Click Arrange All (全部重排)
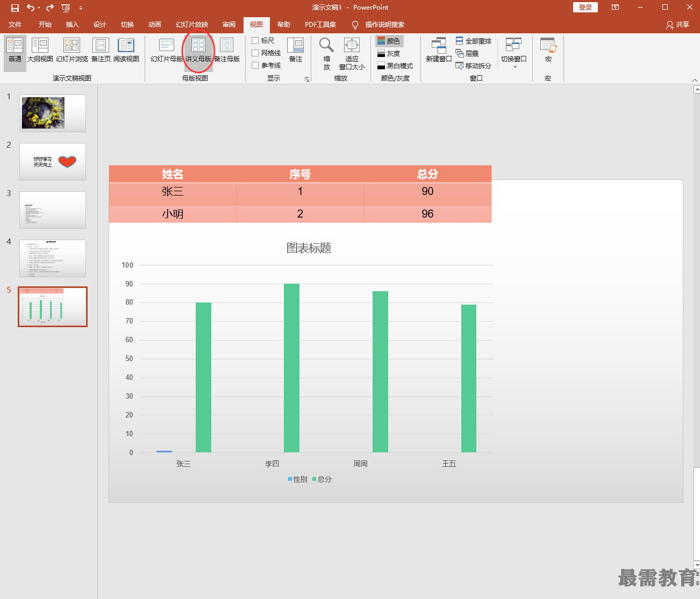The height and width of the screenshot is (599, 700). pos(474,41)
